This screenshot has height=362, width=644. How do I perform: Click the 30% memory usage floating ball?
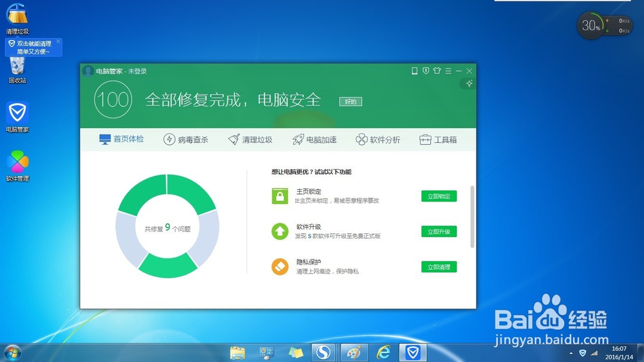pyautogui.click(x=591, y=26)
